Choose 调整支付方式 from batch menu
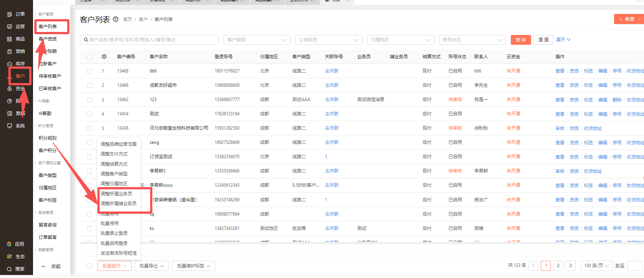The height and width of the screenshot is (278, 644). (x=114, y=154)
